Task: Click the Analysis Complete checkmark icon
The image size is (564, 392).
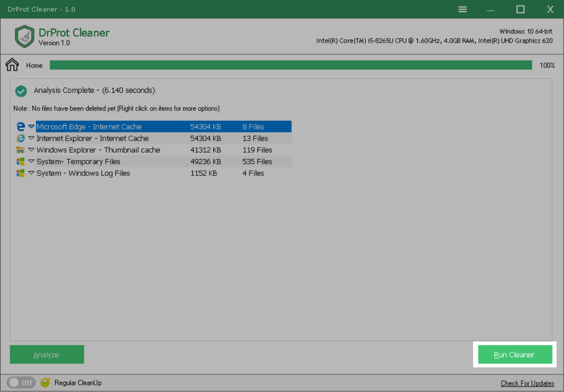Action: [x=21, y=91]
